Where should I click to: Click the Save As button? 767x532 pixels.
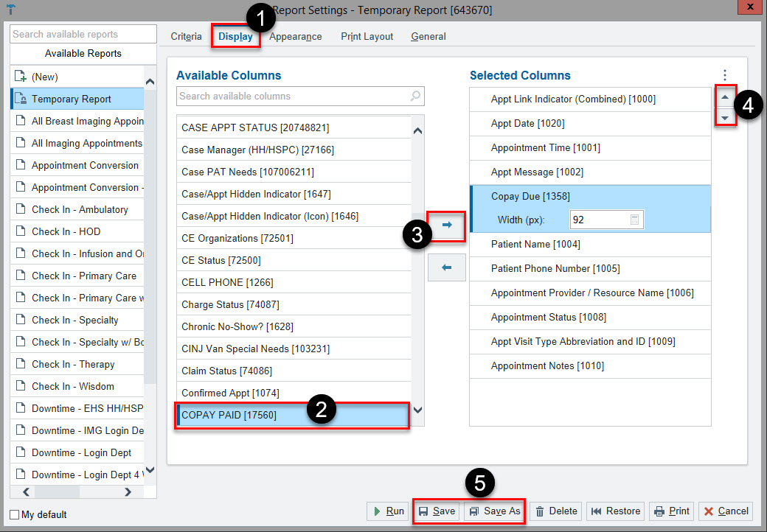click(494, 511)
